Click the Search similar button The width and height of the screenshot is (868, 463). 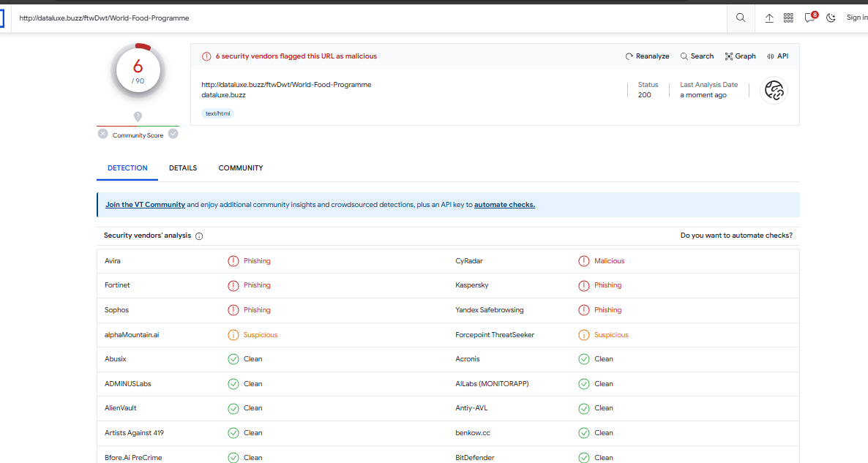[x=697, y=56]
